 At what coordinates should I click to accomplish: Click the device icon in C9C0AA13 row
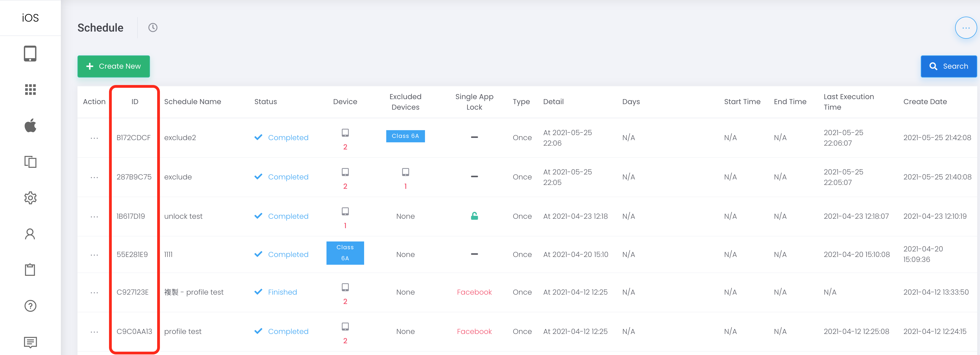pyautogui.click(x=345, y=326)
